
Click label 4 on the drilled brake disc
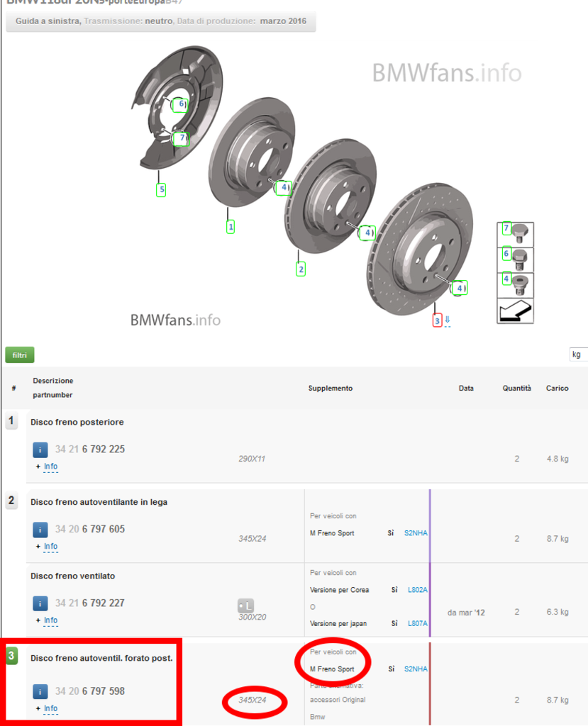[459, 288]
